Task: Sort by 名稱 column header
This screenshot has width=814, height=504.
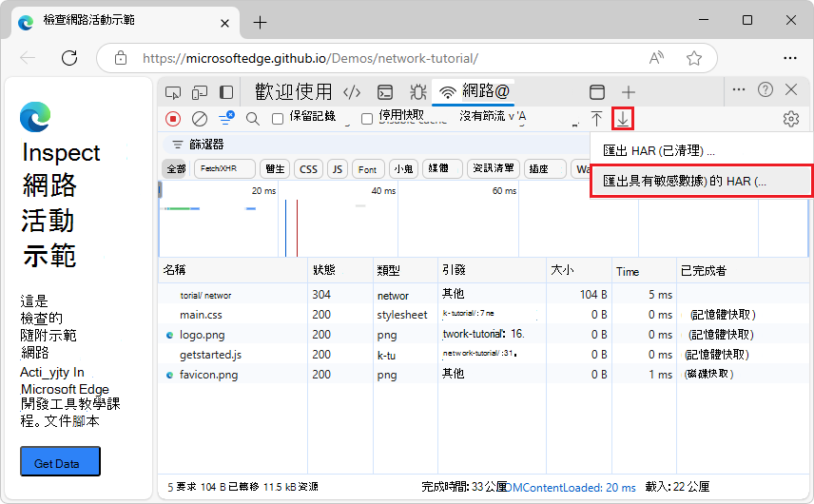Action: 233,270
